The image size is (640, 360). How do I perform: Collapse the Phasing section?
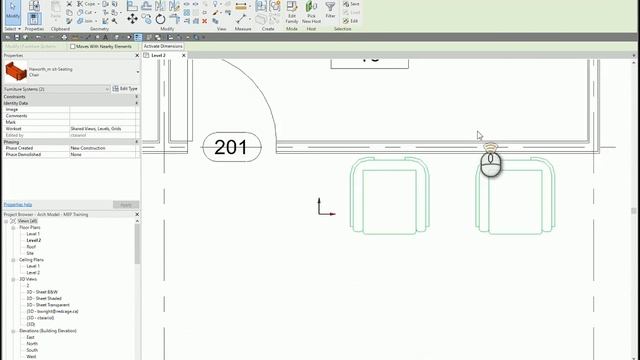pos(137,142)
